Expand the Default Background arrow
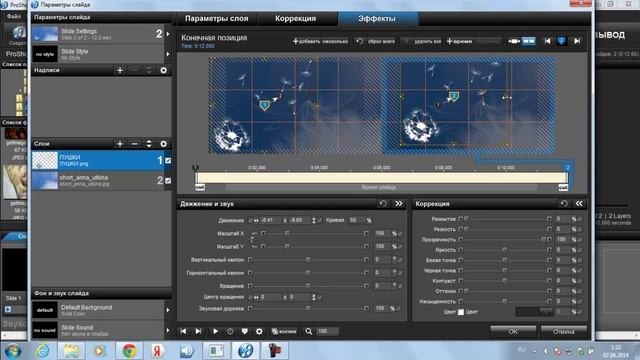Screen dimensions: 640x360 (168, 310)
